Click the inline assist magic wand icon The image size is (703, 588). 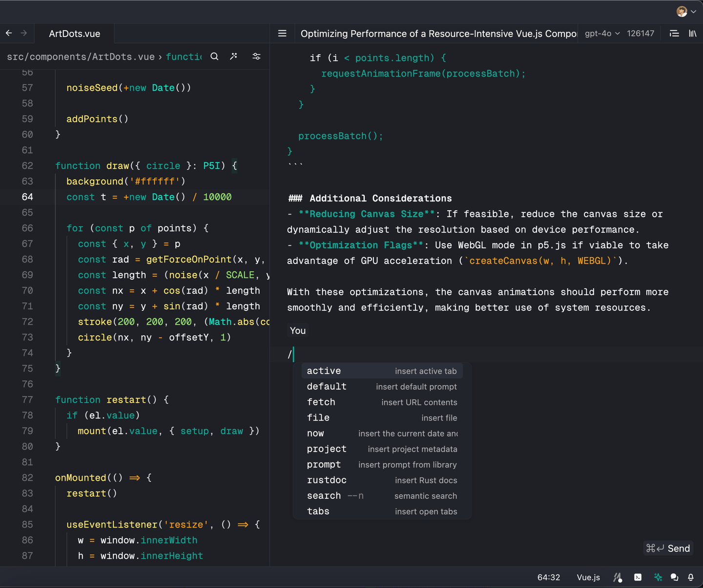234,57
